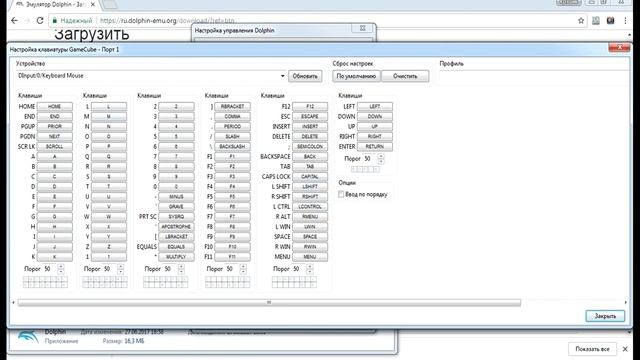640x360 pixels.
Task: Click the SPACE mapping button
Action: coord(310,237)
